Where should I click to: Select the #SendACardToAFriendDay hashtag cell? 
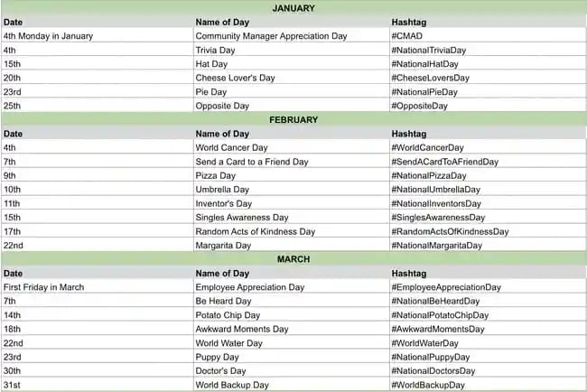click(x=444, y=162)
